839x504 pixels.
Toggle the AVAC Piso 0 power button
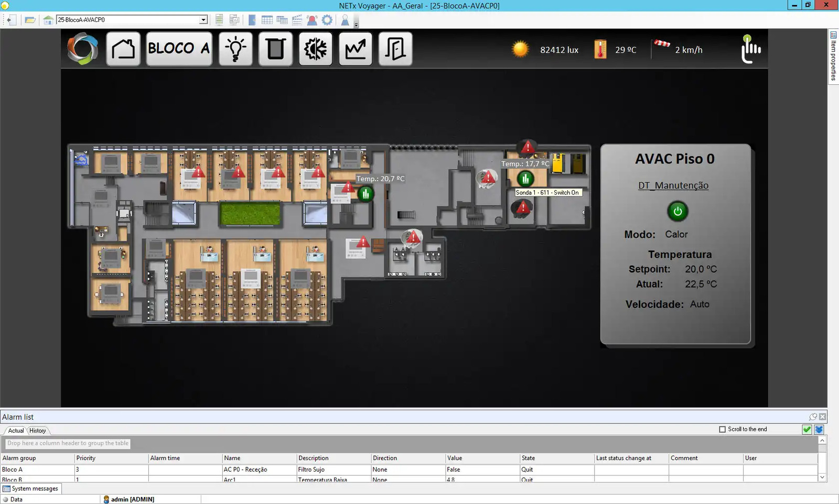coord(677,212)
